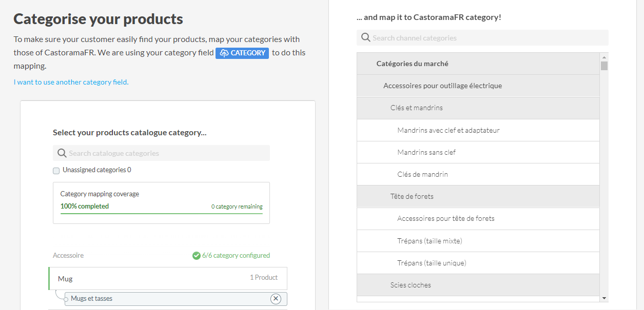Collapse Accessoires pour outillage électrique node
The width and height of the screenshot is (644, 310).
click(x=442, y=86)
